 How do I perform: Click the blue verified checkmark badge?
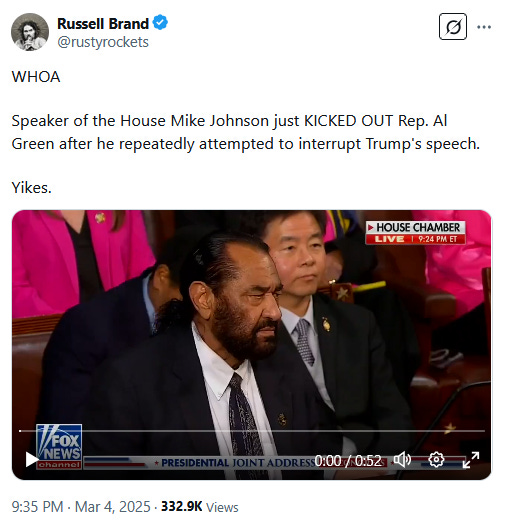[x=160, y=23]
